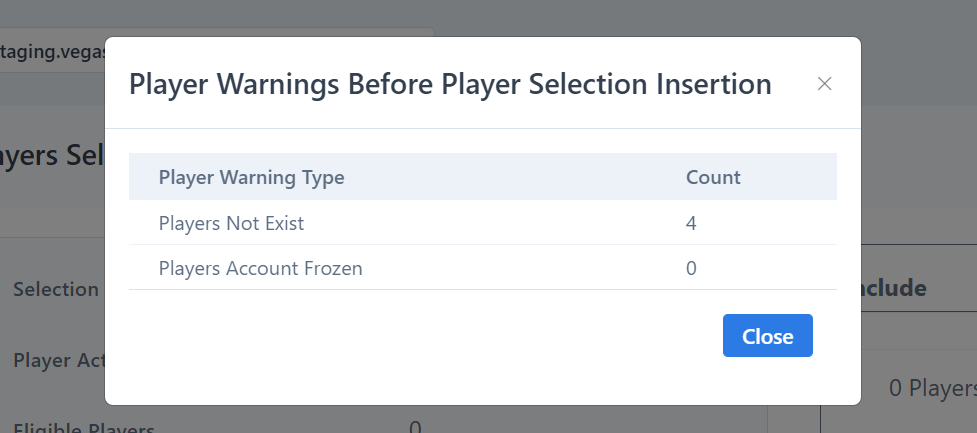Viewport: 977px width, 433px height.
Task: Click the Selection label in the background
Action: click(x=56, y=289)
